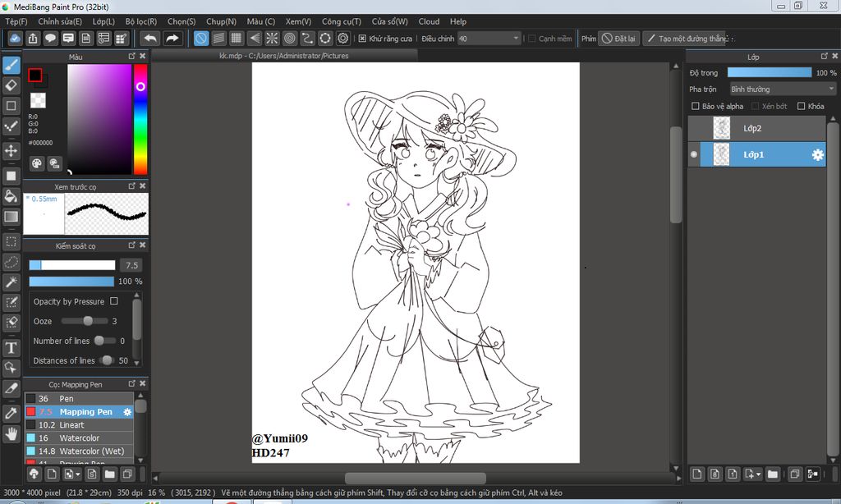Enable Opacity by Pressure checkbox
841x504 pixels.
(113, 301)
